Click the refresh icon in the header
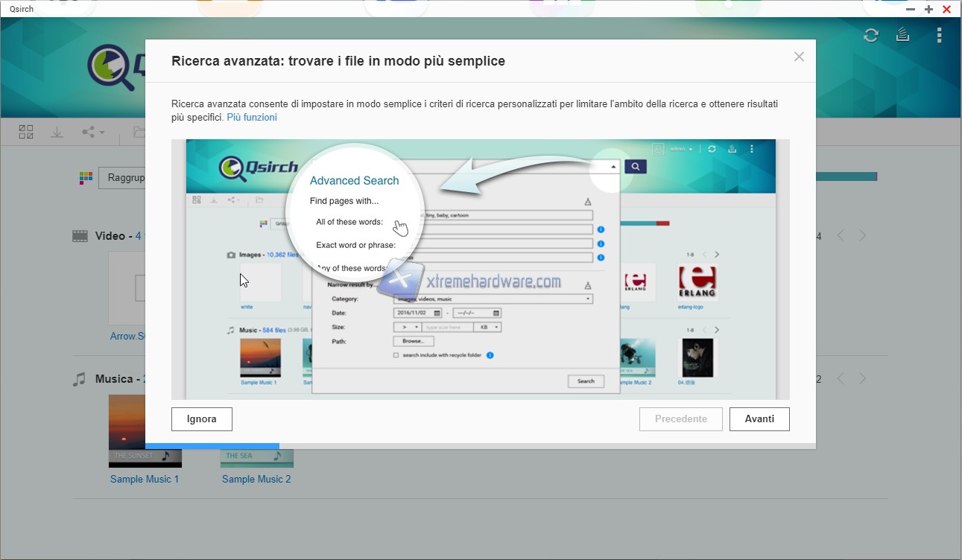The height and width of the screenshot is (560, 962). pyautogui.click(x=870, y=35)
